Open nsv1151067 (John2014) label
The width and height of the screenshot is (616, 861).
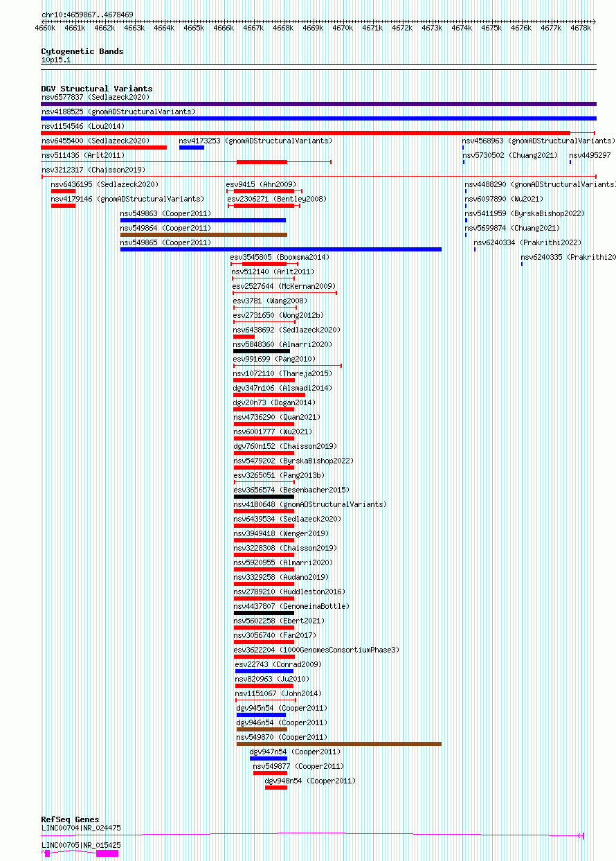coord(278,693)
